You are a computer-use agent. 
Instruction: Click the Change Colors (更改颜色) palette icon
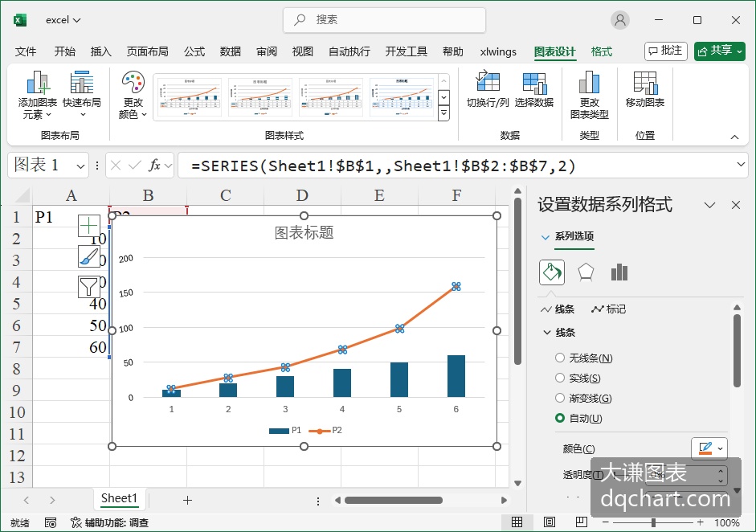point(133,83)
